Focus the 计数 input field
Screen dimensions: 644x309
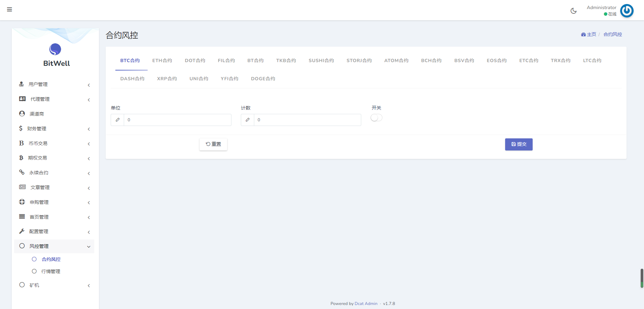tap(307, 120)
